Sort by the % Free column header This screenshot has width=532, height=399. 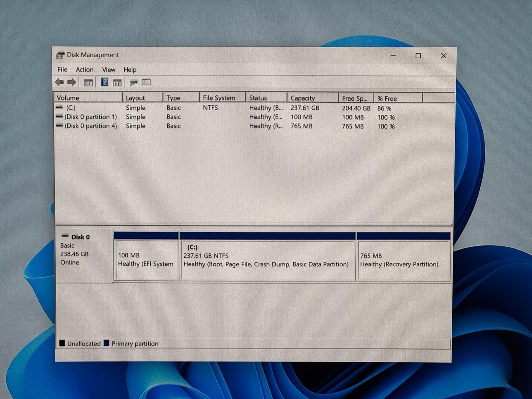[398, 98]
